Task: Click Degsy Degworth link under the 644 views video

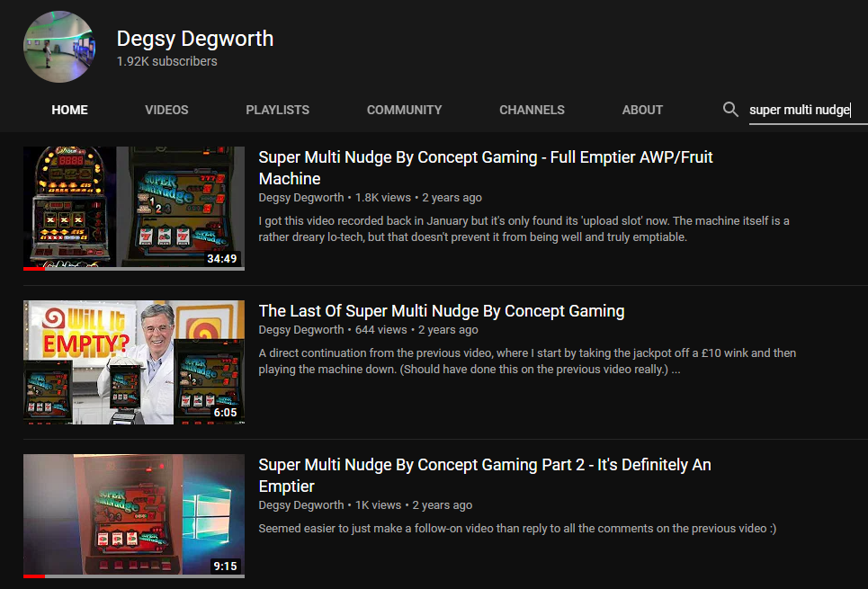Action: pyautogui.click(x=300, y=330)
